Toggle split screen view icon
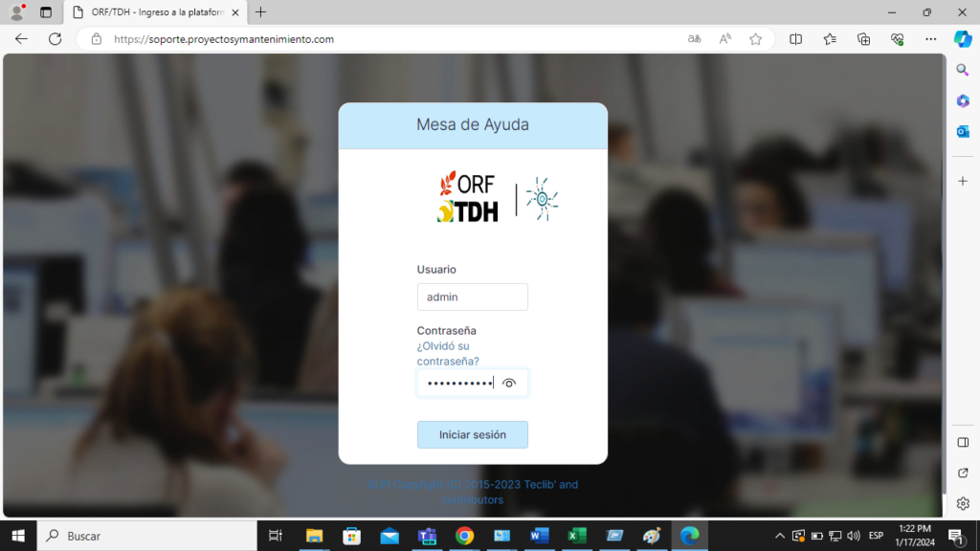The height and width of the screenshot is (551, 980). (x=795, y=39)
